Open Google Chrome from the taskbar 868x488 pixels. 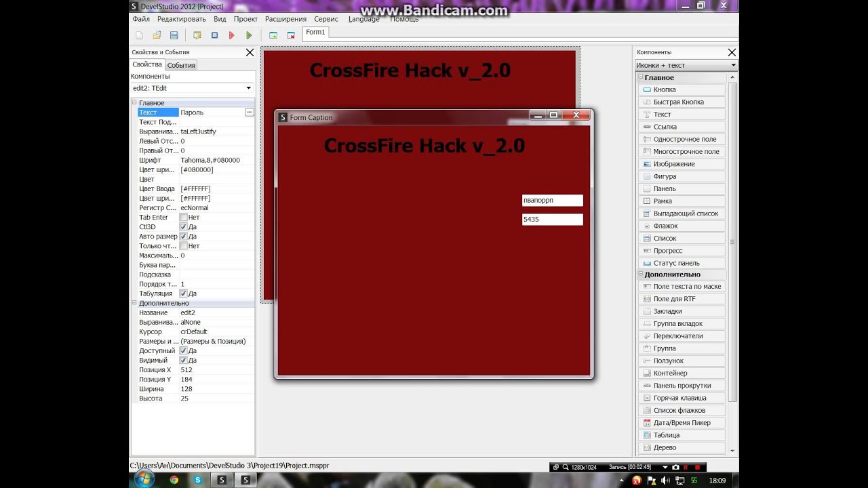tap(174, 480)
